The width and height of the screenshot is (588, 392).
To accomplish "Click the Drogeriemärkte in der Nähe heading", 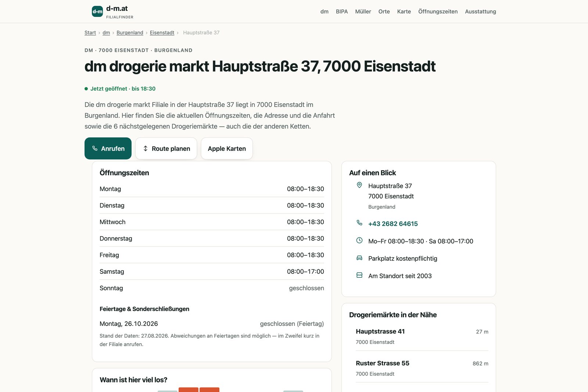I will 393,315.
